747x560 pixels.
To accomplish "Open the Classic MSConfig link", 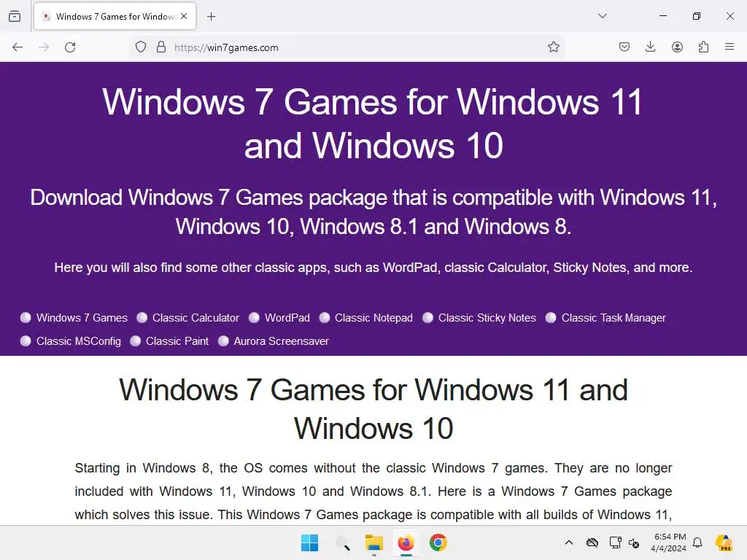I will 79,341.
